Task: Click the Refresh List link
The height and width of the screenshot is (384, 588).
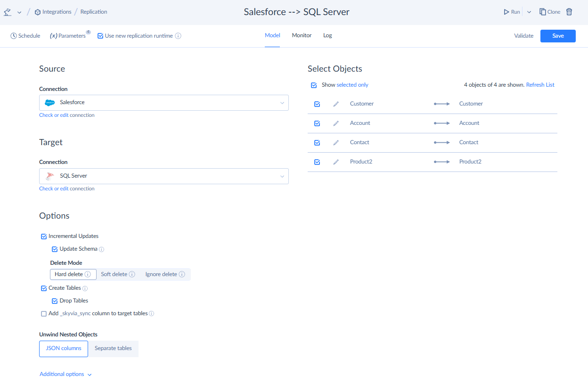Action: 540,85
